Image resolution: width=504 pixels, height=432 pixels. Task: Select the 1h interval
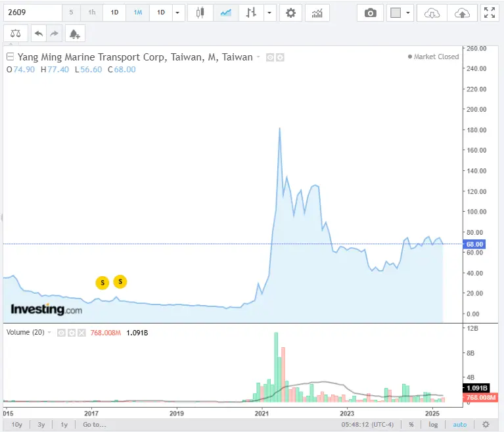point(92,12)
